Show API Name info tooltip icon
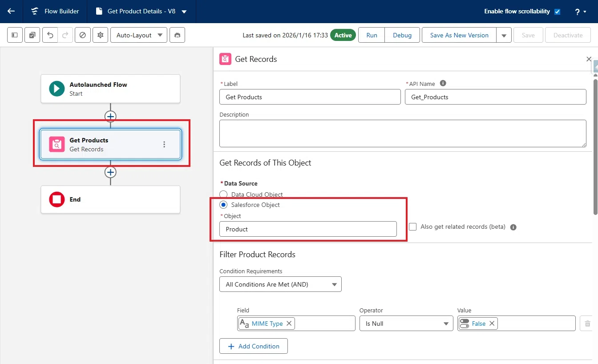The height and width of the screenshot is (364, 598). [443, 83]
